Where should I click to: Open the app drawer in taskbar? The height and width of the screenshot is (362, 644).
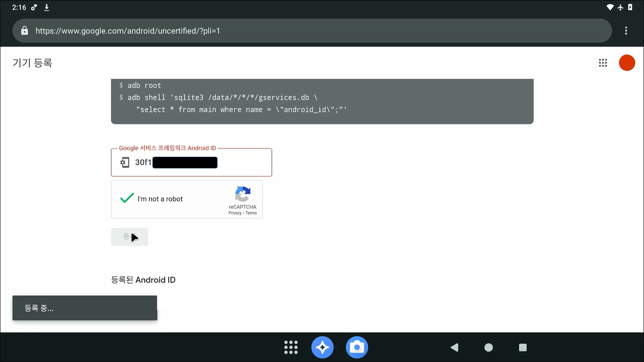[x=291, y=347]
